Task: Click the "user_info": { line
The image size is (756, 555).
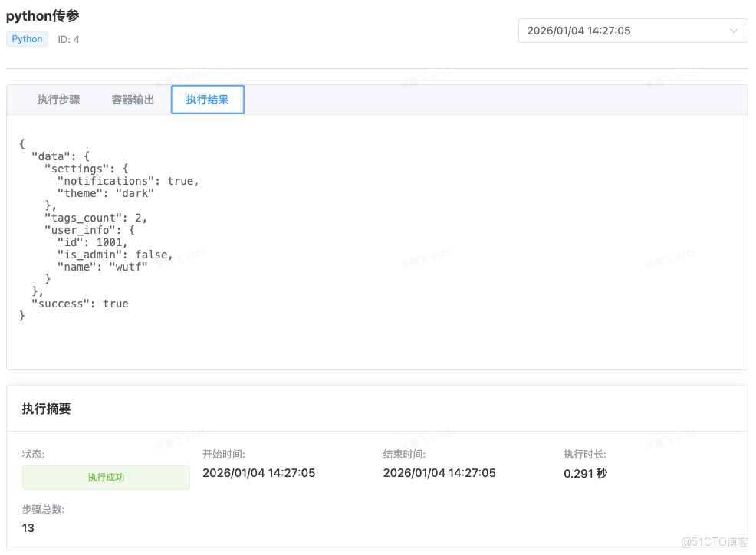Action: (90, 230)
